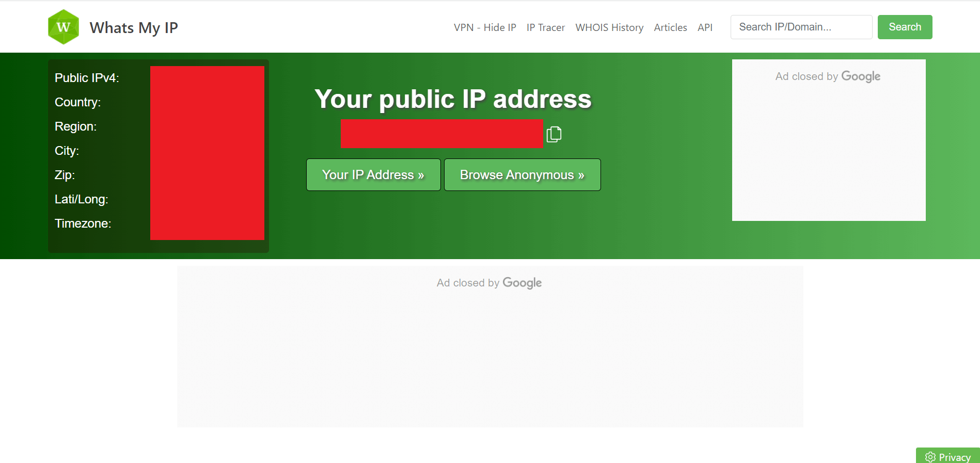Copy the IP address with clipboard icon

tap(554, 134)
